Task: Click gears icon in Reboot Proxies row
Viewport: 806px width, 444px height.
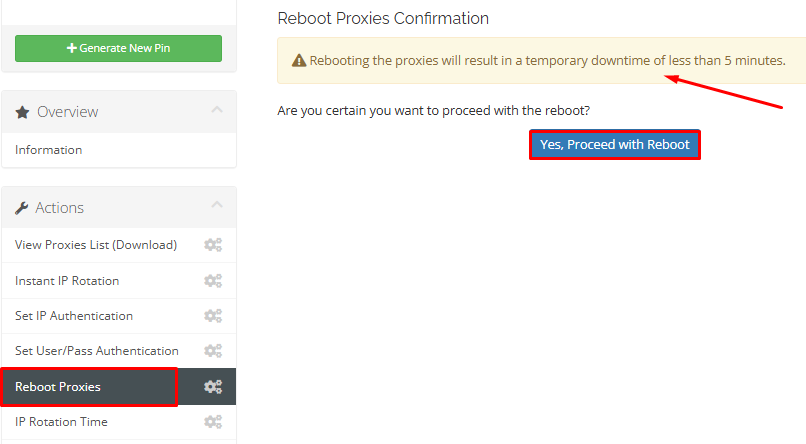Action: 213,387
